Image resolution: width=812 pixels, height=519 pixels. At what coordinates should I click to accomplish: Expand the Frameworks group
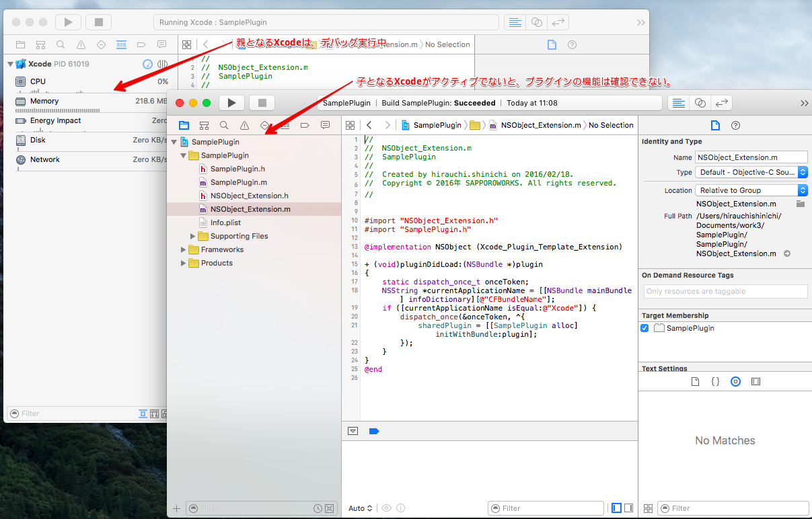[184, 249]
